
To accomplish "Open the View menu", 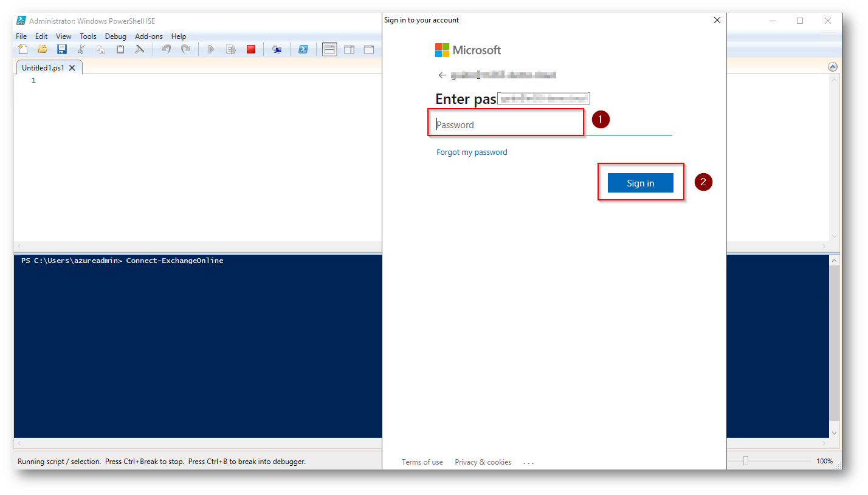I will pos(64,36).
